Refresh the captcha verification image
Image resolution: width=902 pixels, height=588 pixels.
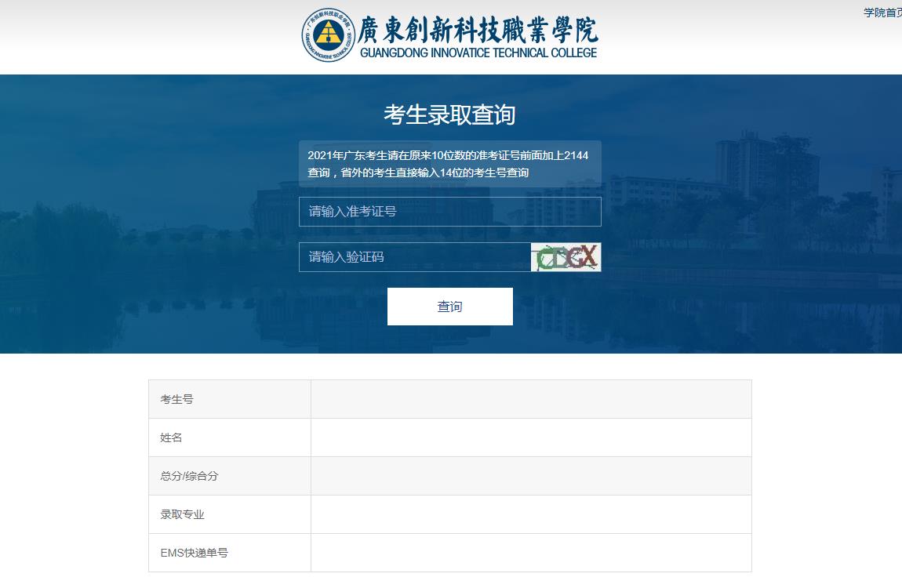566,257
